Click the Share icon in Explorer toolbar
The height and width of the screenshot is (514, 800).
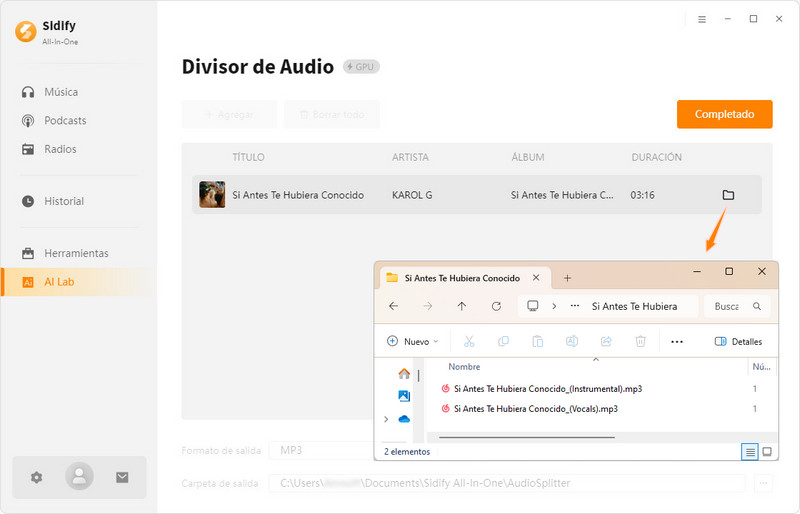pos(606,341)
